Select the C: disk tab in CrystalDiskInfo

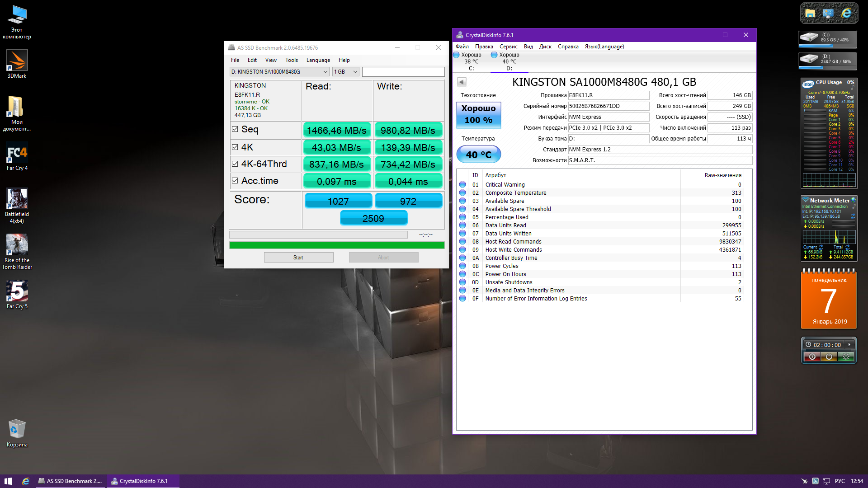coord(471,62)
